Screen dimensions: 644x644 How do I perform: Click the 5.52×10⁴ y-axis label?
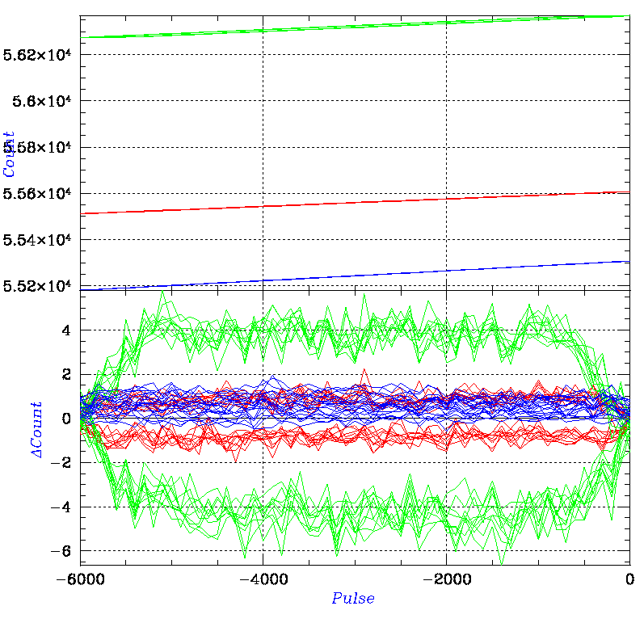(x=37, y=285)
